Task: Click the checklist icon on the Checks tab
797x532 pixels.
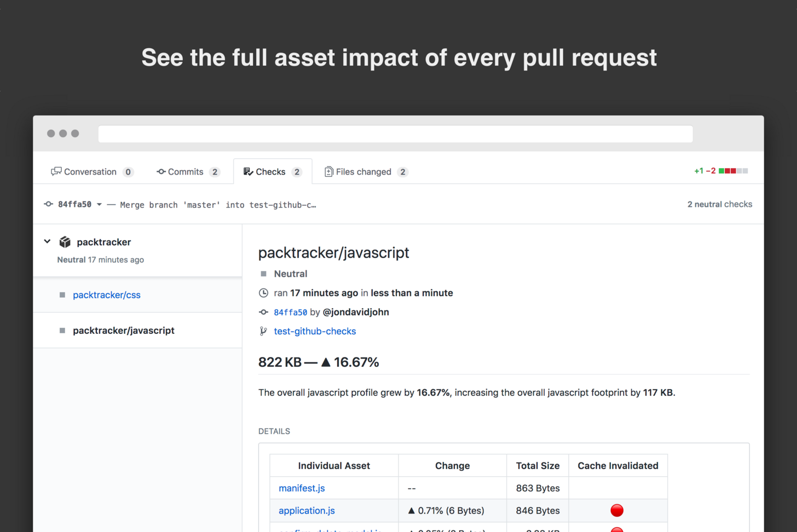Action: (249, 171)
